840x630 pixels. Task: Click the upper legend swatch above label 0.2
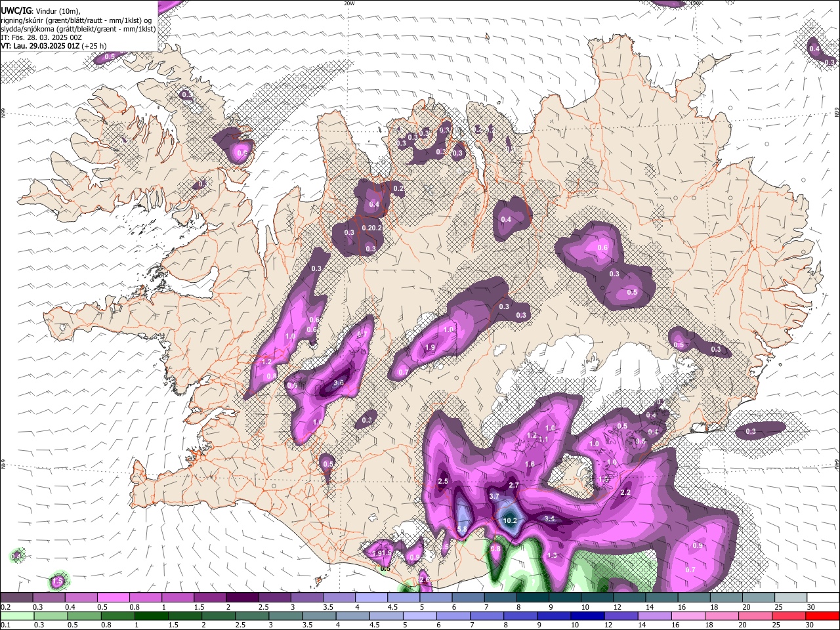(x=16, y=598)
